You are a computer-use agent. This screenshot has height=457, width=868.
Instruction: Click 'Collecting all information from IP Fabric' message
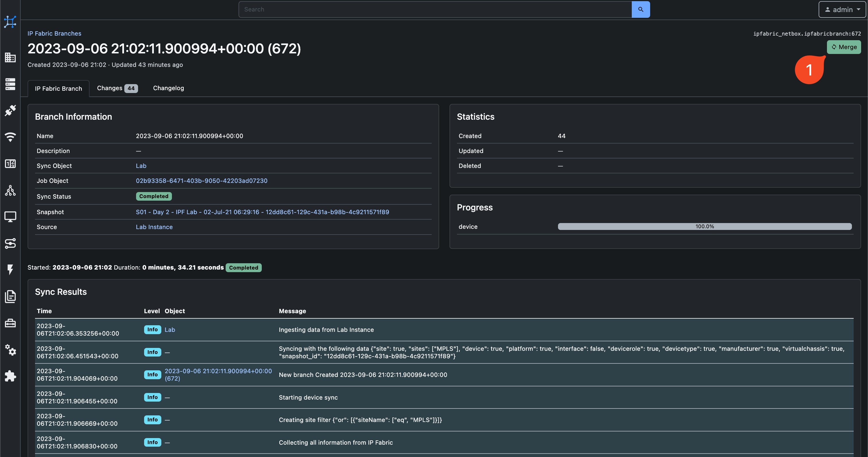click(336, 443)
